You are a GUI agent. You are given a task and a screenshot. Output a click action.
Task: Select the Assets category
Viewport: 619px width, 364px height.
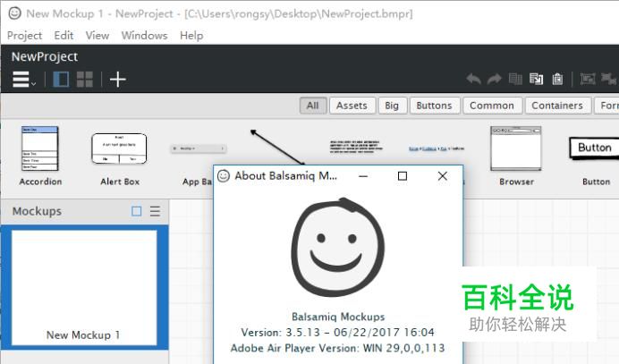352,106
